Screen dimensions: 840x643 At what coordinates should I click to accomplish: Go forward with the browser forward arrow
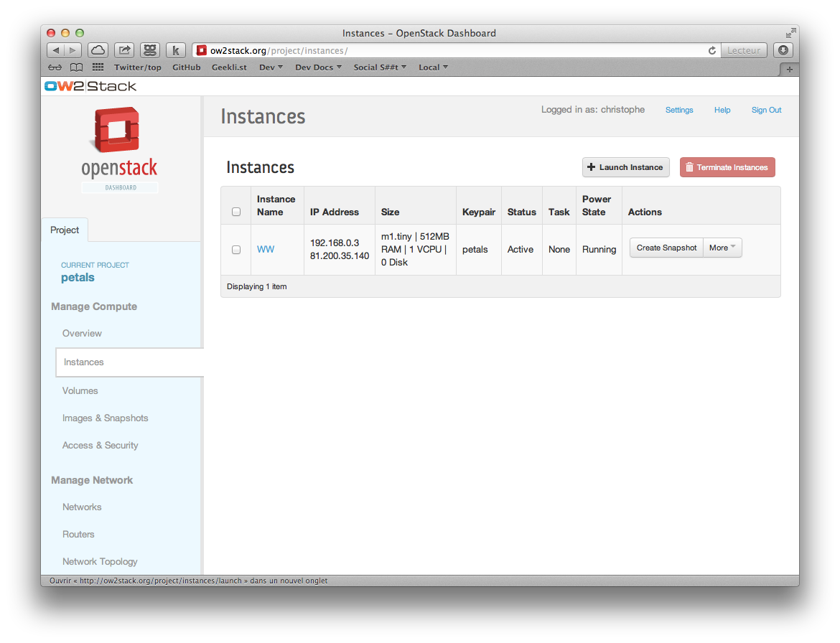[73, 50]
